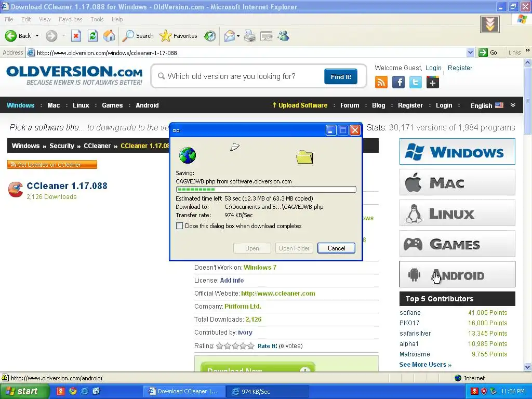Open the Help menu
The height and width of the screenshot is (399, 532).
(x=117, y=19)
